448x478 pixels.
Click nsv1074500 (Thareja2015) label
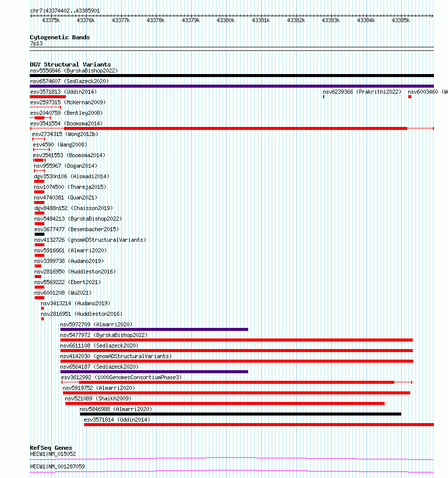pos(70,187)
